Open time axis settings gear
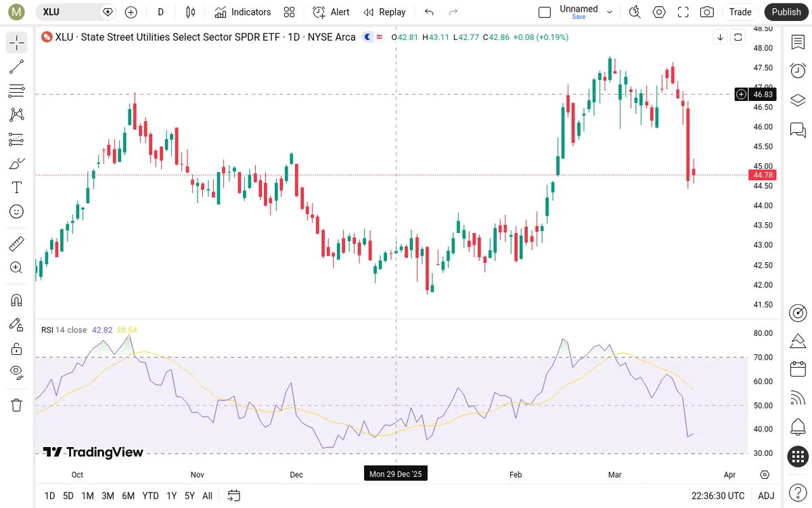Image resolution: width=812 pixels, height=508 pixels. point(765,475)
